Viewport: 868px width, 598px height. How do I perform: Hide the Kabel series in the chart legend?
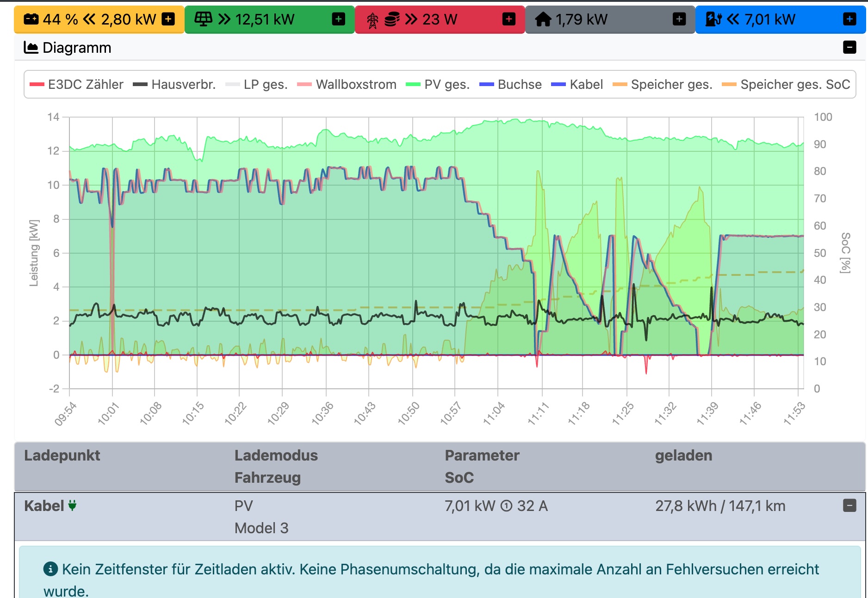[577, 84]
